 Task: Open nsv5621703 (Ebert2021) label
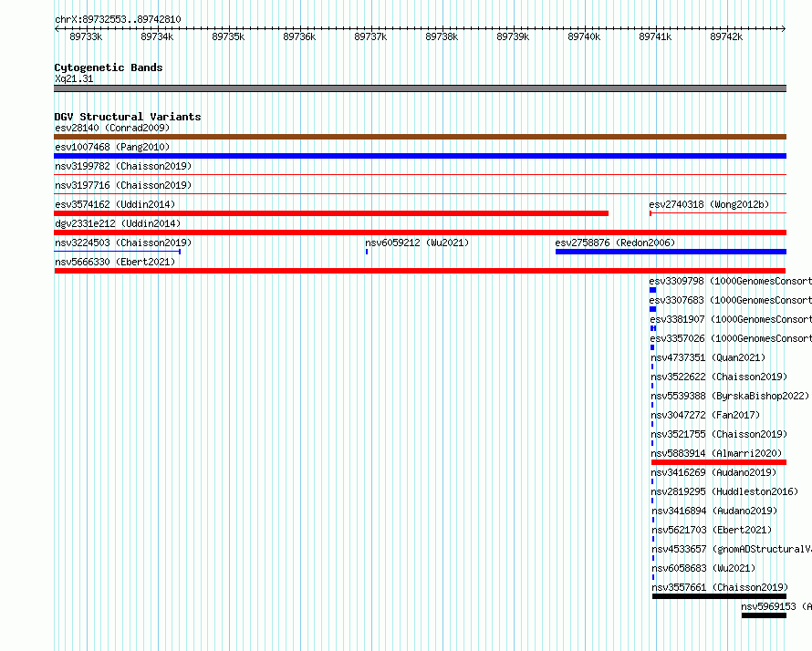(712, 530)
